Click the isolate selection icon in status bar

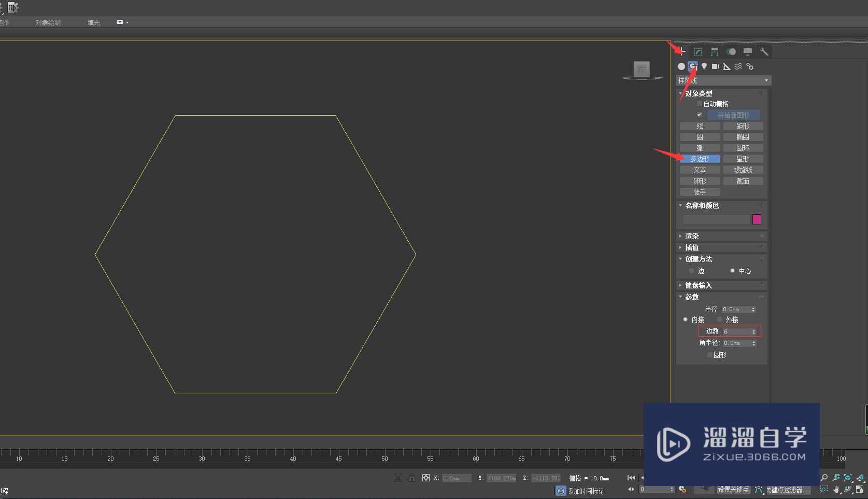[398, 478]
